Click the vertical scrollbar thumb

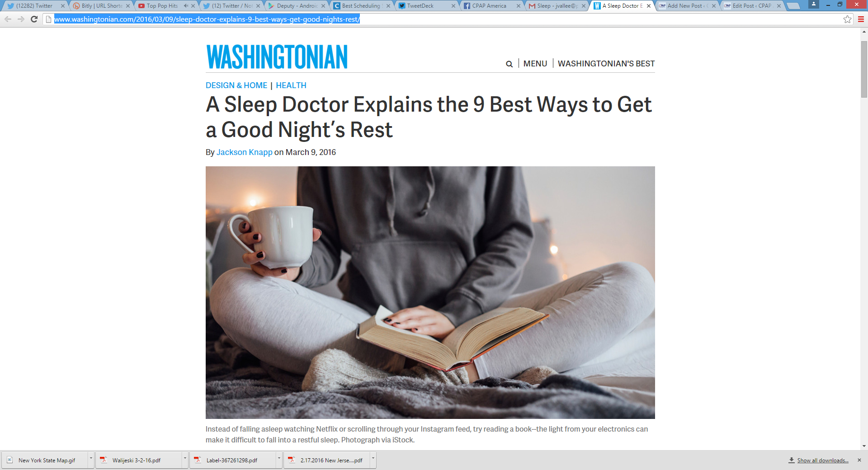[864, 69]
